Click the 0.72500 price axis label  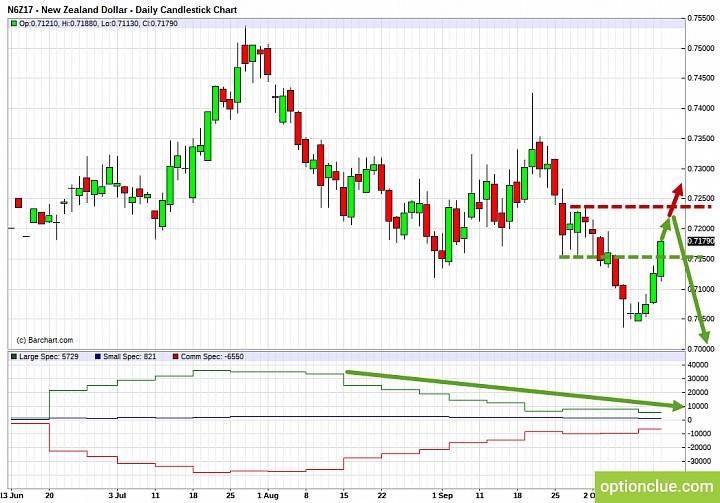point(701,198)
